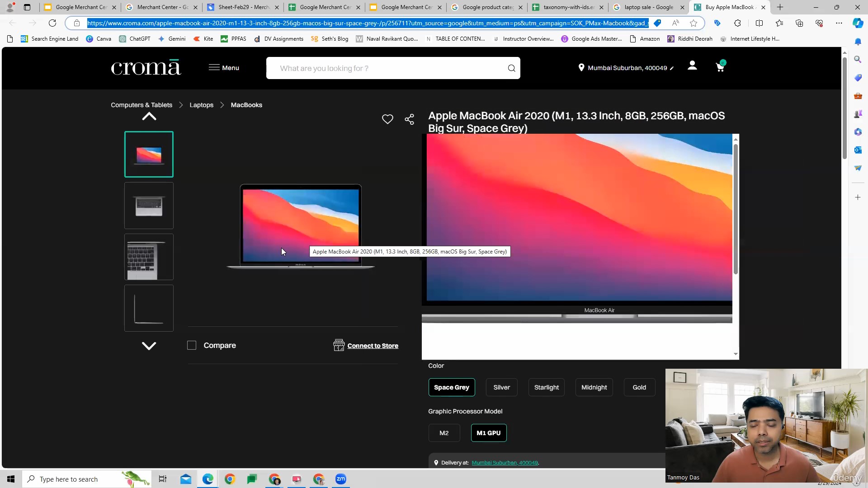The height and width of the screenshot is (488, 868).
Task: Select the Gold color option
Action: [639, 387]
